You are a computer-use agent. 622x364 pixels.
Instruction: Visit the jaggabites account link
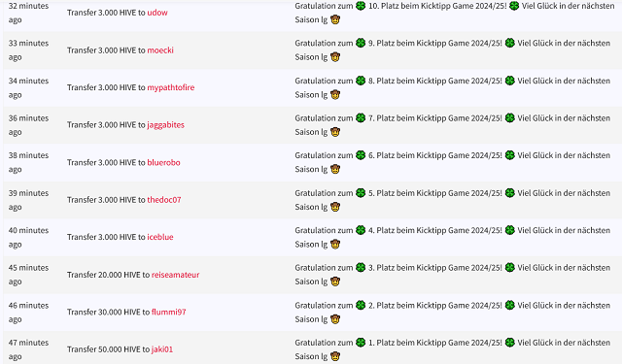[x=166, y=125]
